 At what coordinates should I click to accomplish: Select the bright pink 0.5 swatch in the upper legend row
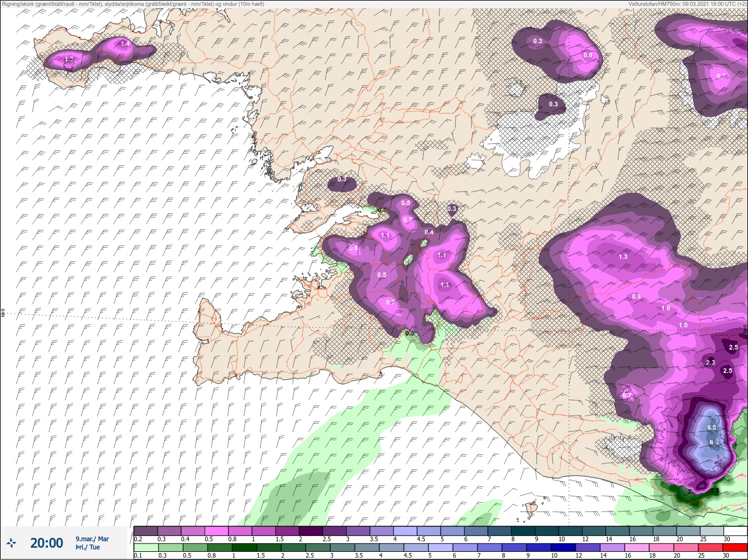click(x=216, y=531)
